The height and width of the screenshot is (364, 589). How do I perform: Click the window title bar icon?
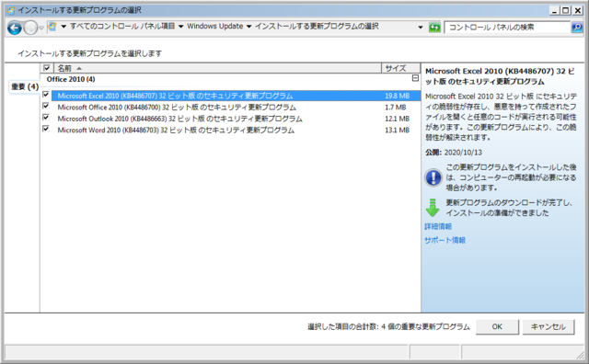11,10
